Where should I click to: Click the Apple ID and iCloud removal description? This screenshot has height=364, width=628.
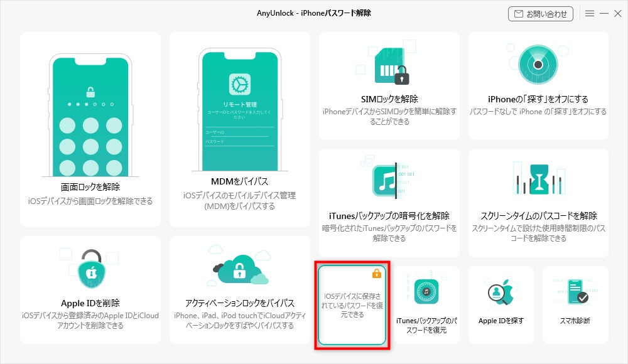point(90,320)
